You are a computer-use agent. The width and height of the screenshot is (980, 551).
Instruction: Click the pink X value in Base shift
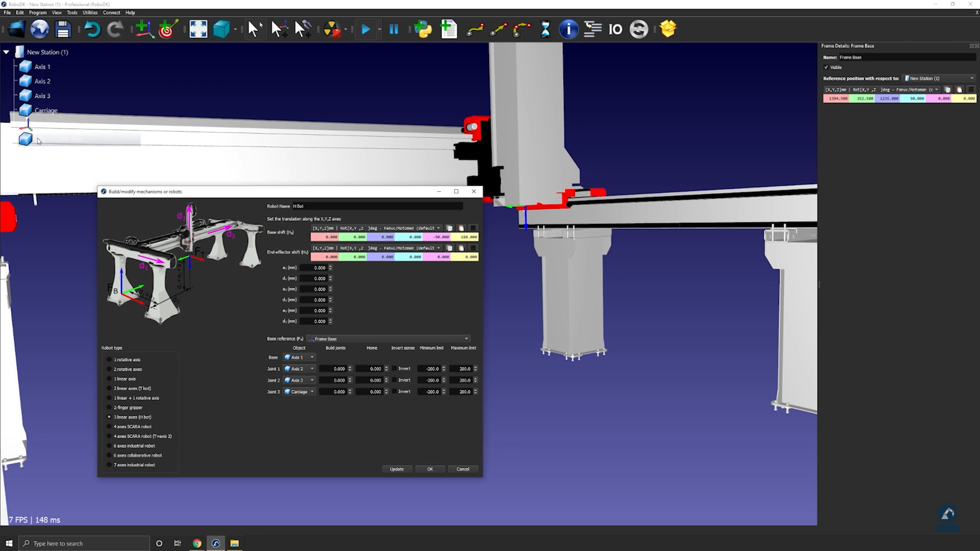click(x=325, y=237)
